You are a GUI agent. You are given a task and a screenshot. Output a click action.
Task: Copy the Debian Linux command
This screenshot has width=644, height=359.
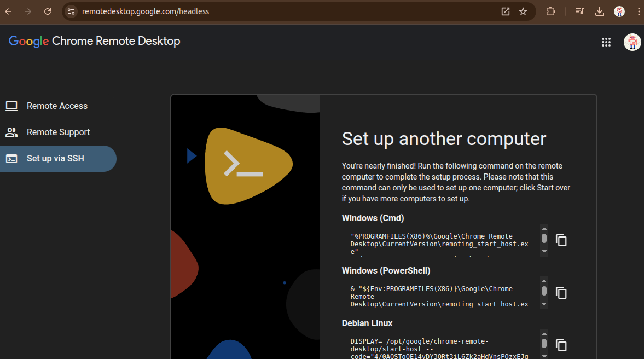(x=561, y=345)
